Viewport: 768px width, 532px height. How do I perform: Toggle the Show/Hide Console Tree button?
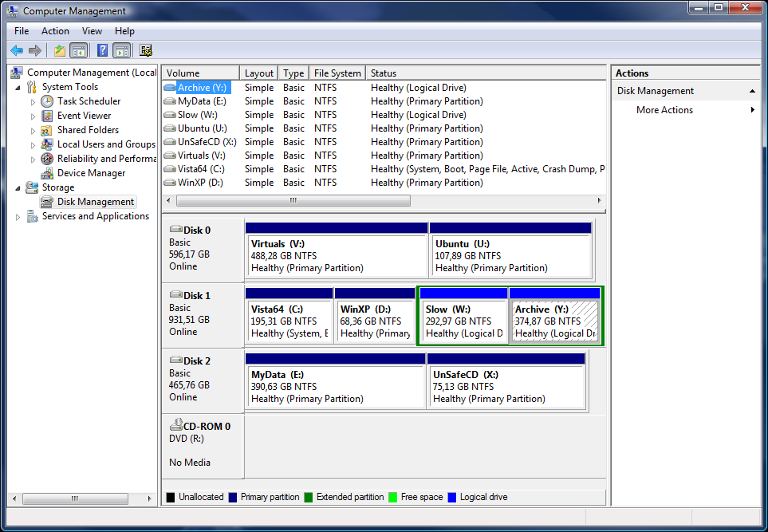click(x=79, y=51)
